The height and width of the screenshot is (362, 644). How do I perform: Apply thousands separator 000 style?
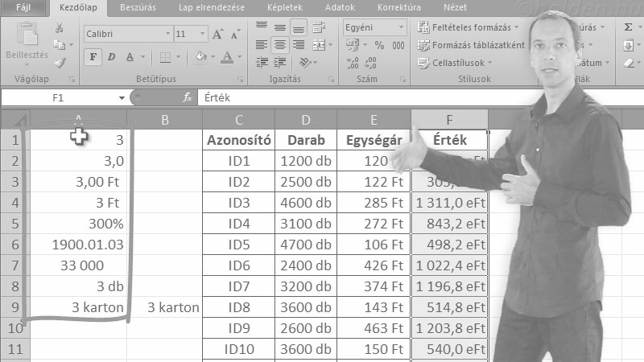pos(398,45)
